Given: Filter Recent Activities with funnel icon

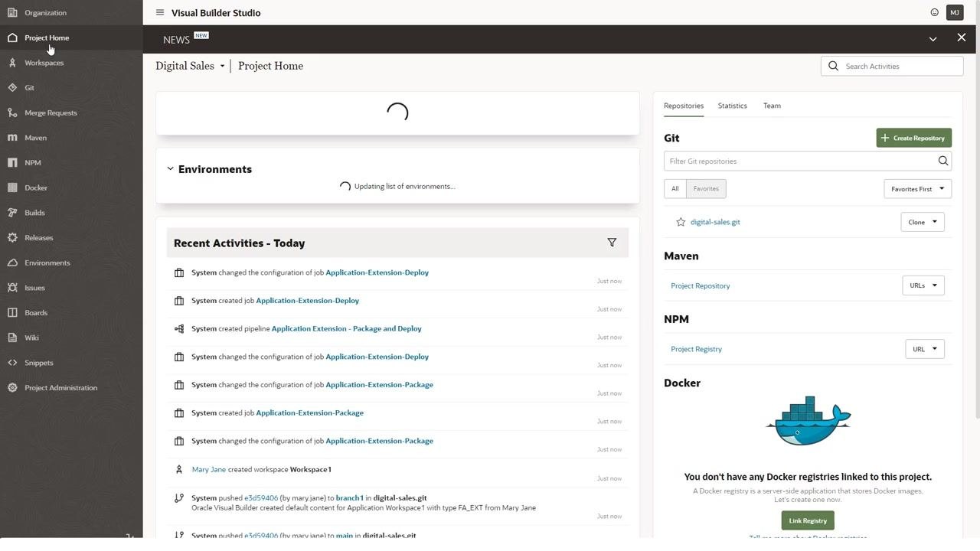Looking at the screenshot, I should 612,243.
